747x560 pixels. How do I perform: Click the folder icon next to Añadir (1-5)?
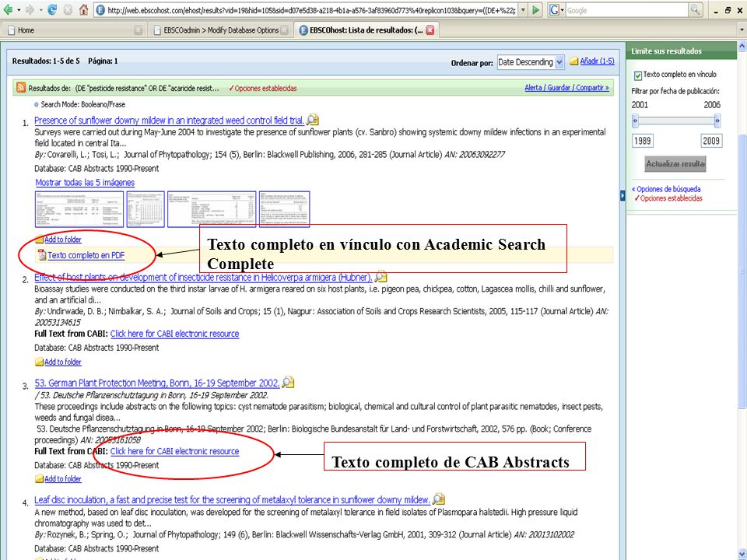574,61
